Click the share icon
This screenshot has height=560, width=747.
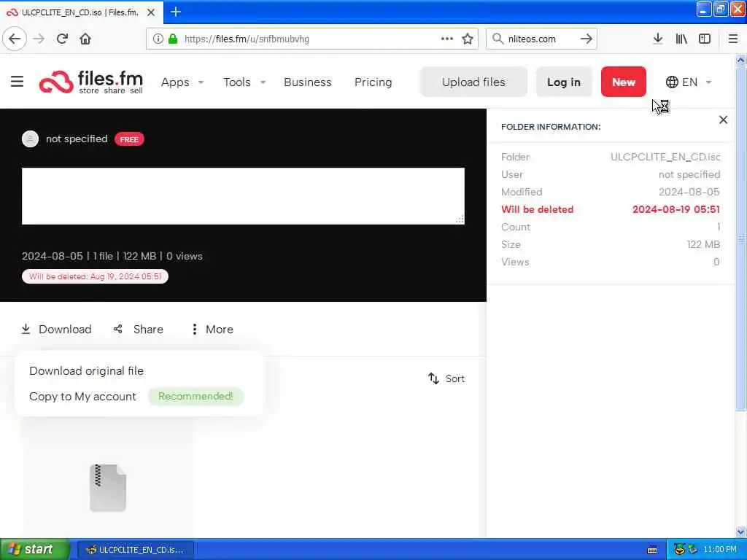(117, 329)
